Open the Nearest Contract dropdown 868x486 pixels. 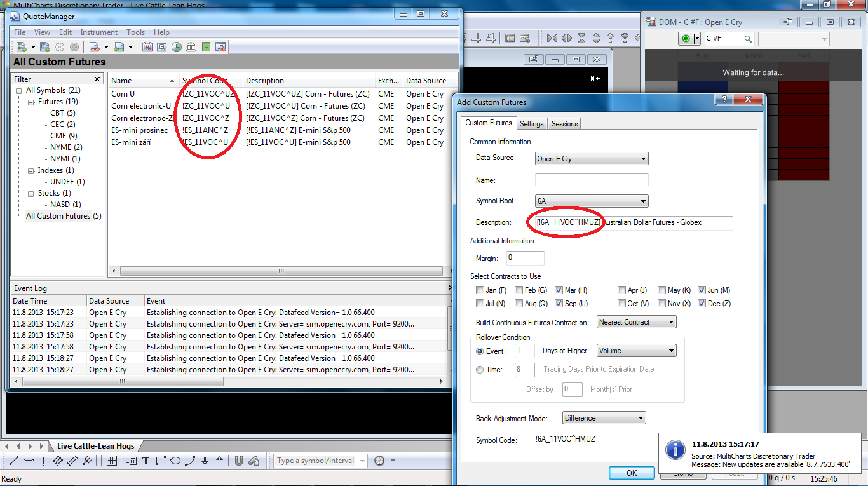(x=637, y=322)
